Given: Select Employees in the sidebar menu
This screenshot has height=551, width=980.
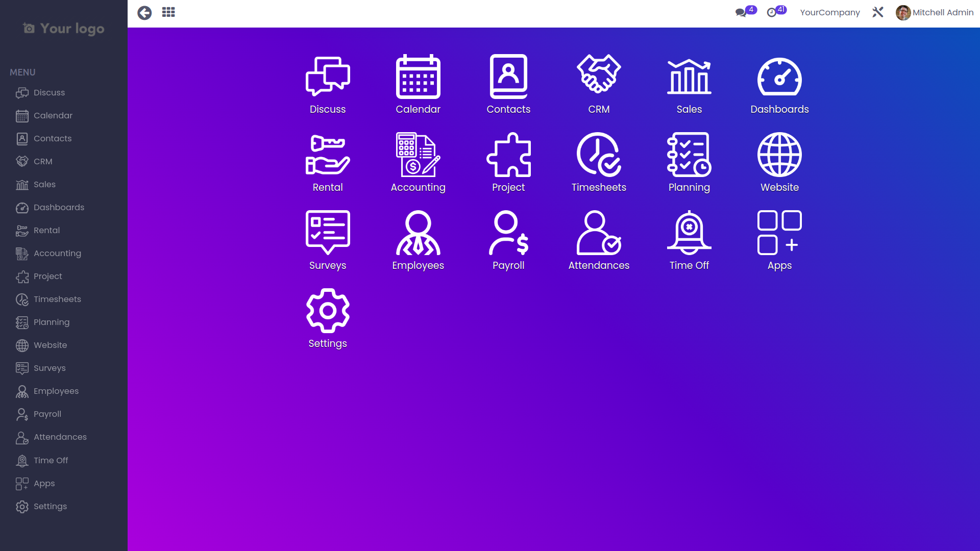Looking at the screenshot, I should [56, 391].
